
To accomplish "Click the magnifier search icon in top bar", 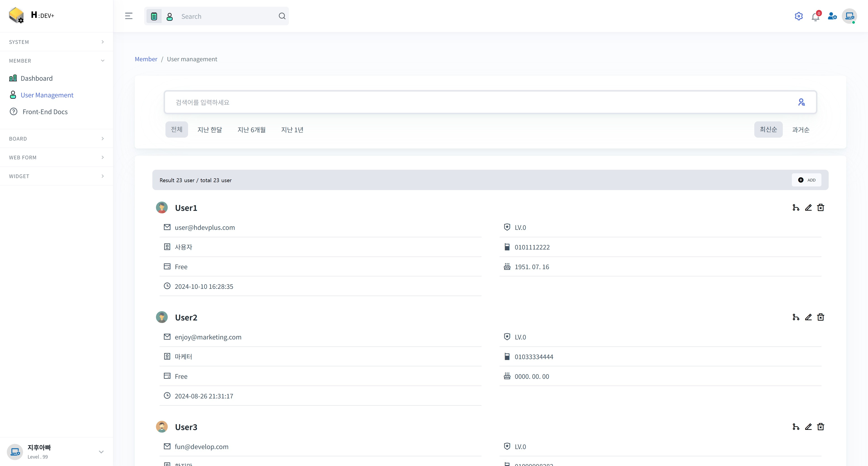I will click(x=282, y=16).
